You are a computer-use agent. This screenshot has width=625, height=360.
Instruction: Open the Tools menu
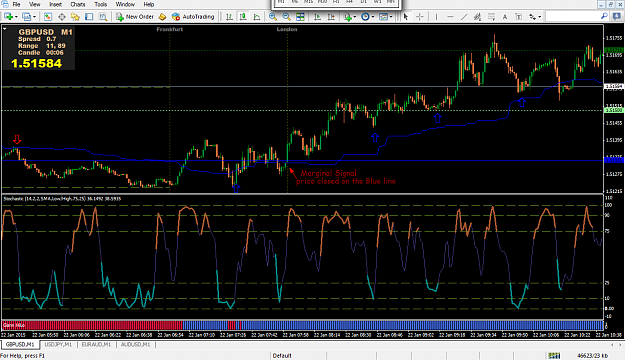pyautogui.click(x=100, y=4)
